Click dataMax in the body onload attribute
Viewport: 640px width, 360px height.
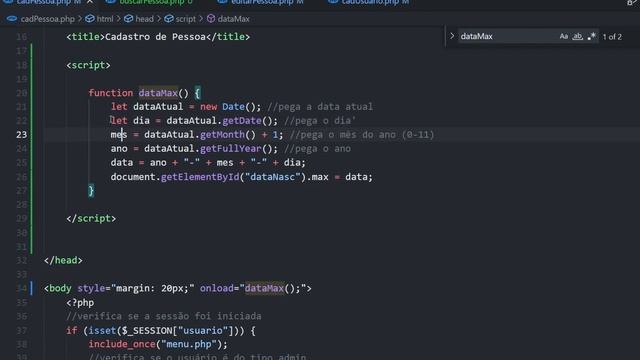coord(264,288)
